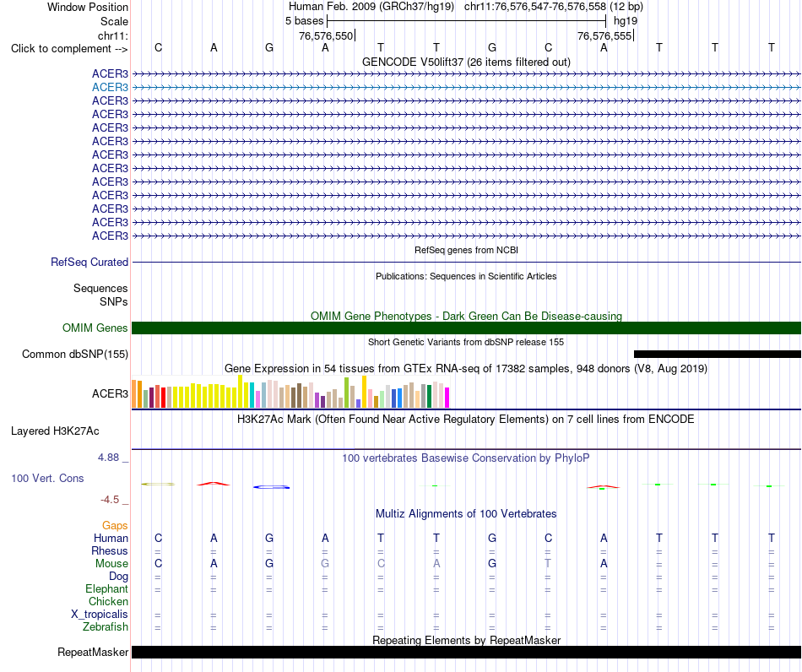Screen dimensions: 802x672
Task: Open 'Multiz Alignments of 100 Vertebrates' track title
Action: point(466,513)
